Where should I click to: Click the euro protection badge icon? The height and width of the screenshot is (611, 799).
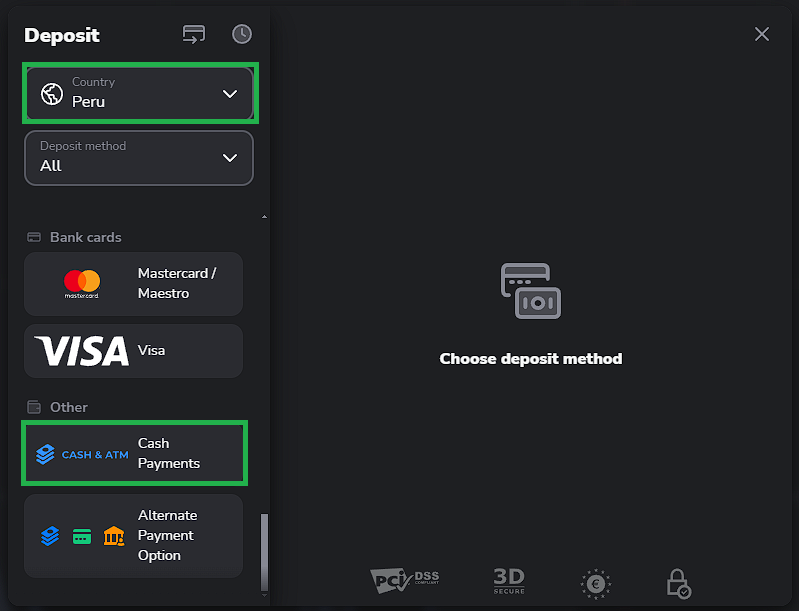[x=596, y=583]
